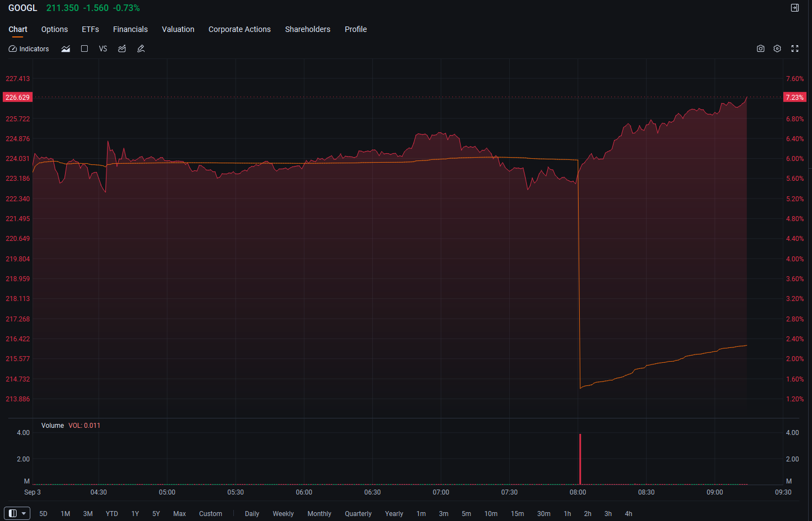Select the drawing pencil tool

point(141,49)
